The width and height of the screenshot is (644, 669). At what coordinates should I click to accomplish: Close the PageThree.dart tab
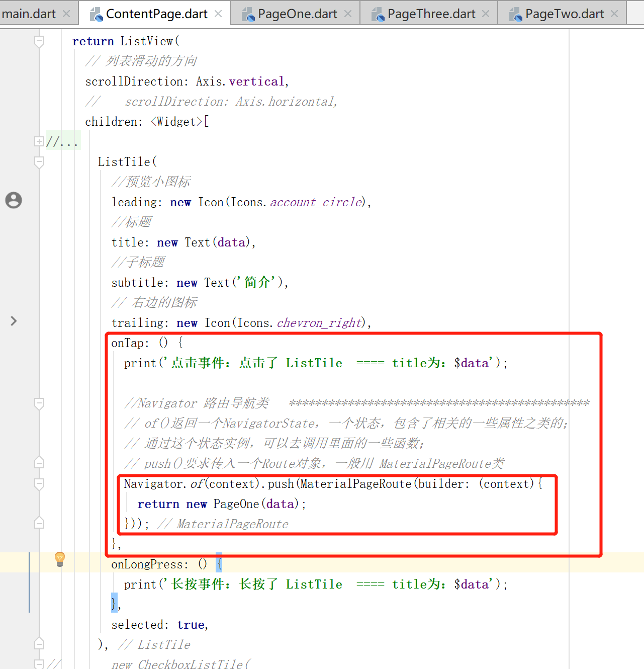(x=486, y=14)
